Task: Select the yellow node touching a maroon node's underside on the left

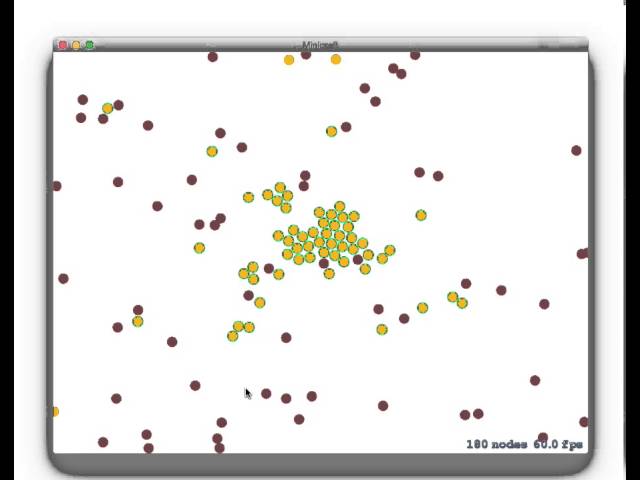Action: click(x=138, y=322)
